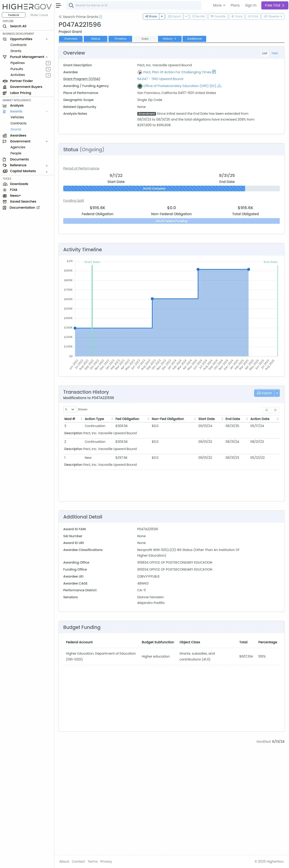The height and width of the screenshot is (868, 289).
Task: Click the 100.0% Federal Funding bar
Action: [172, 221]
